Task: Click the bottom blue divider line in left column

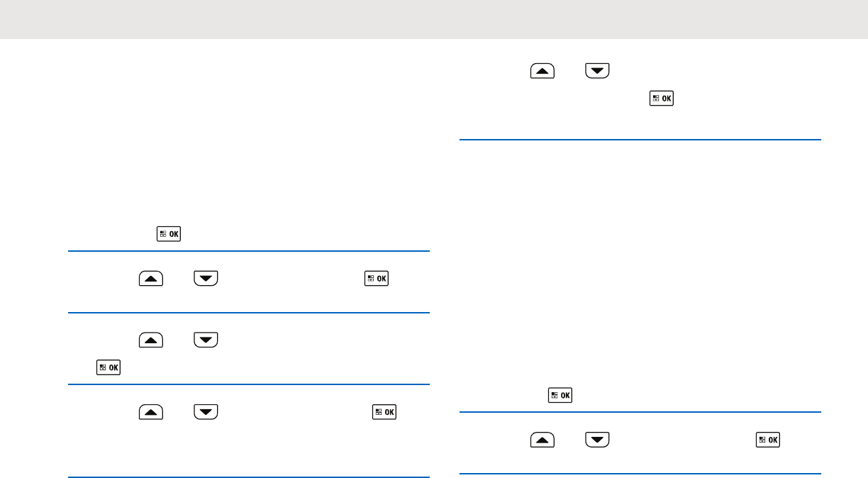Action: click(249, 477)
